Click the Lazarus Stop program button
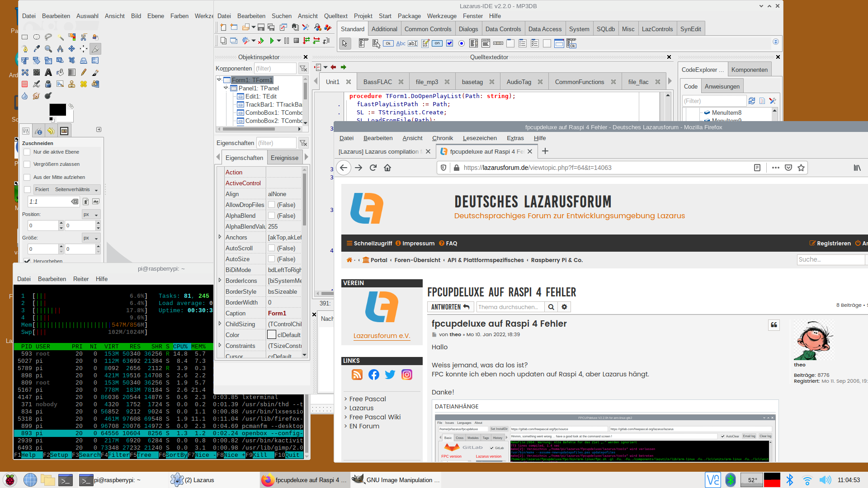The width and height of the screenshot is (868, 488). click(296, 41)
